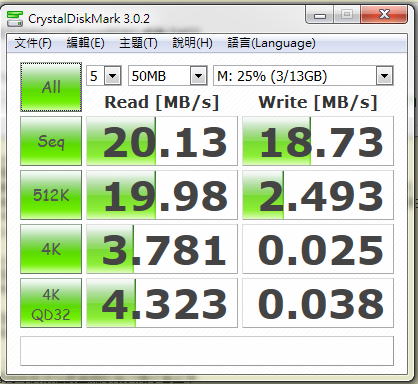Click the 4K QD32 read result 4.323
Image resolution: width=418 pixels, height=384 pixels.
162,303
